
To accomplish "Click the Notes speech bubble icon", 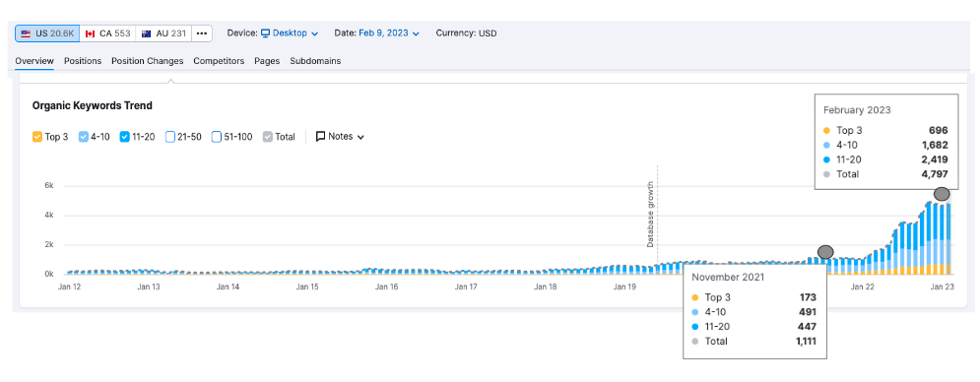I will (321, 136).
